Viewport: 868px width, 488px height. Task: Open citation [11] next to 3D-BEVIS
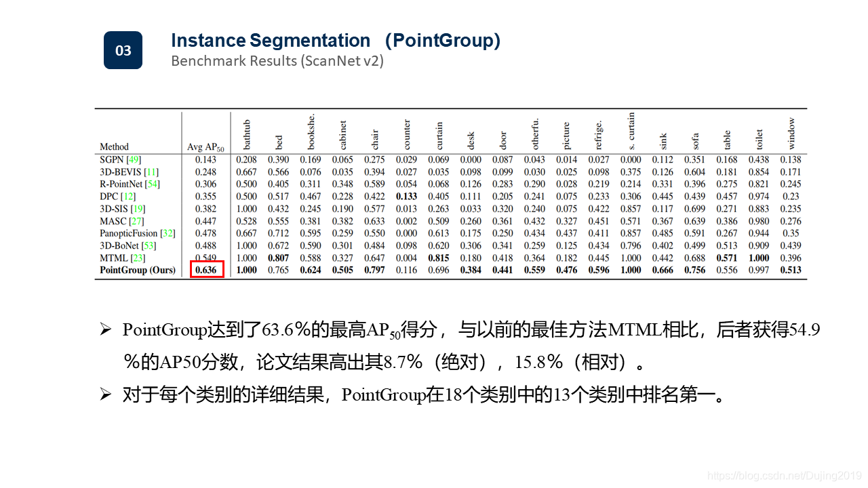151,172
